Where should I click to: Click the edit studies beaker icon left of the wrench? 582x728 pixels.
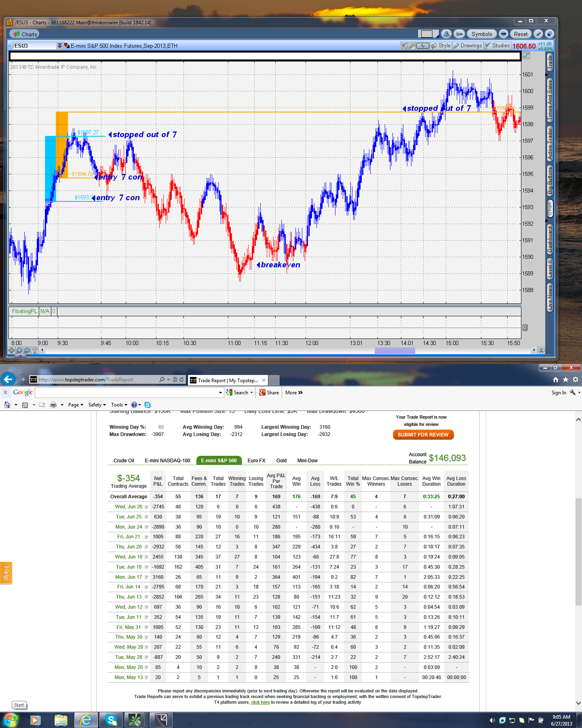coord(404,46)
